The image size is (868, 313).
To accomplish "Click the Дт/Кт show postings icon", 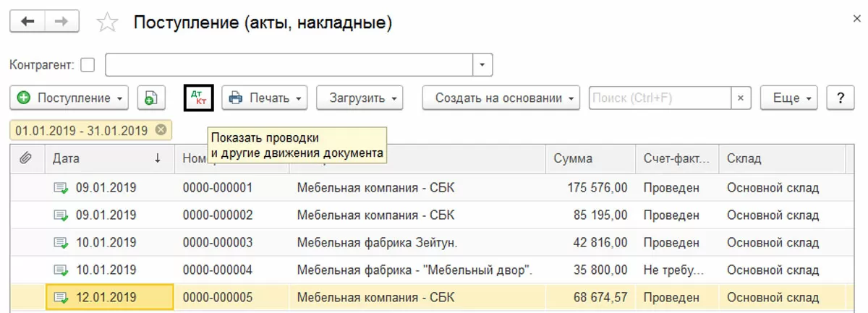I will 197,98.
